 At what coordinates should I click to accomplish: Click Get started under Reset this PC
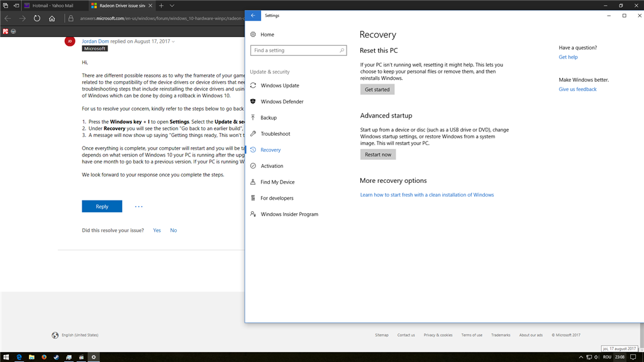377,89
